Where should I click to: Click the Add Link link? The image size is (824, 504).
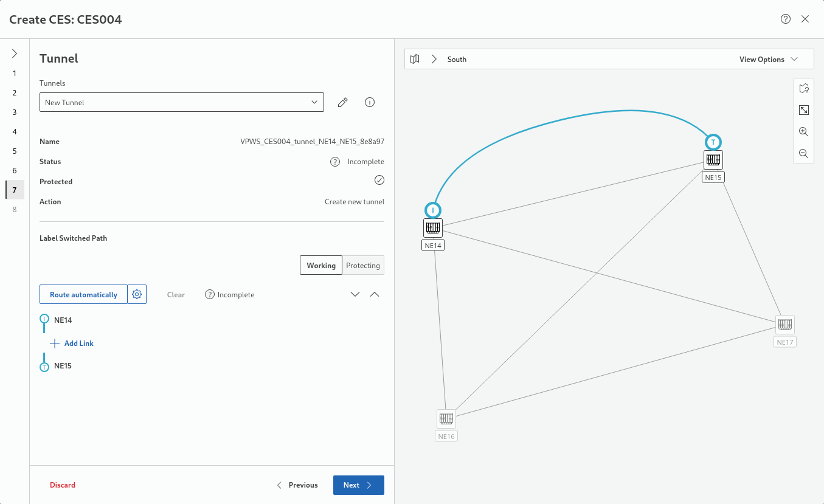coord(78,343)
